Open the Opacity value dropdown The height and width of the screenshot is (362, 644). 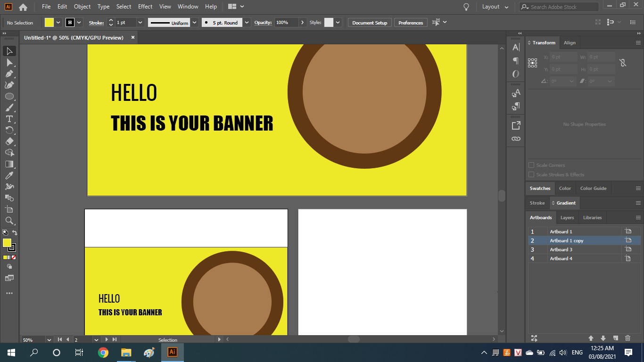coord(302,23)
